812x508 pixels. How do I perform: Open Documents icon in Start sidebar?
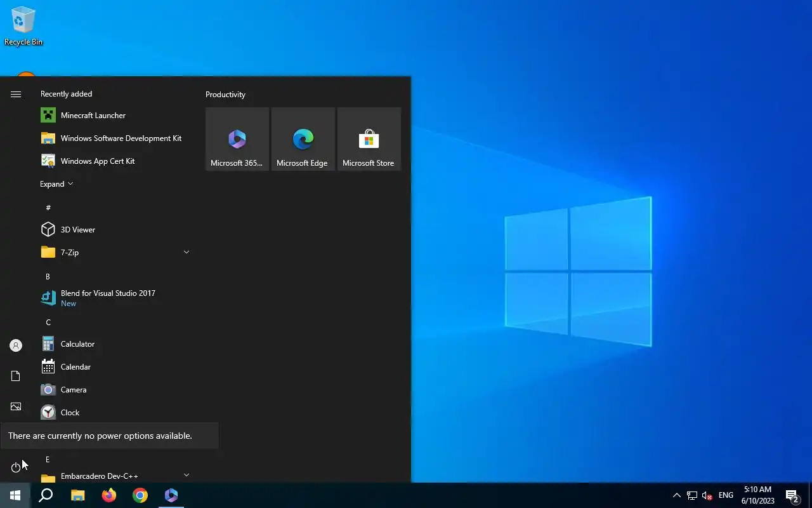coord(16,376)
